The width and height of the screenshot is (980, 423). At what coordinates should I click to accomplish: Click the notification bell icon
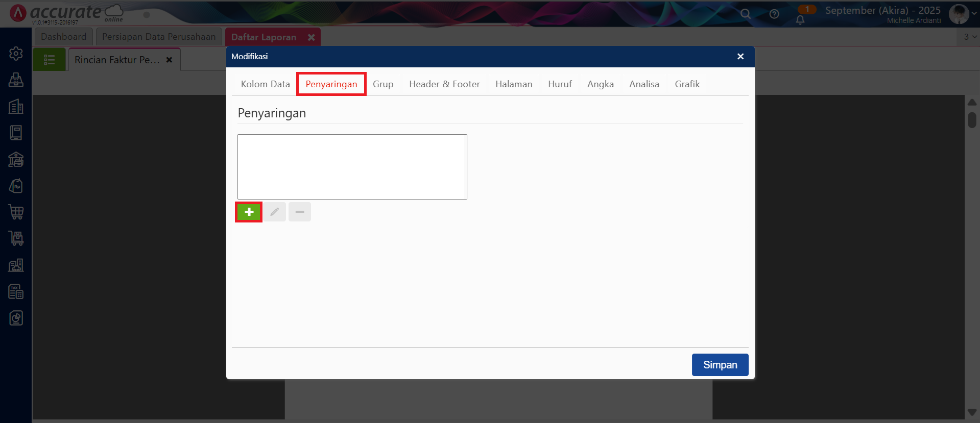[800, 20]
